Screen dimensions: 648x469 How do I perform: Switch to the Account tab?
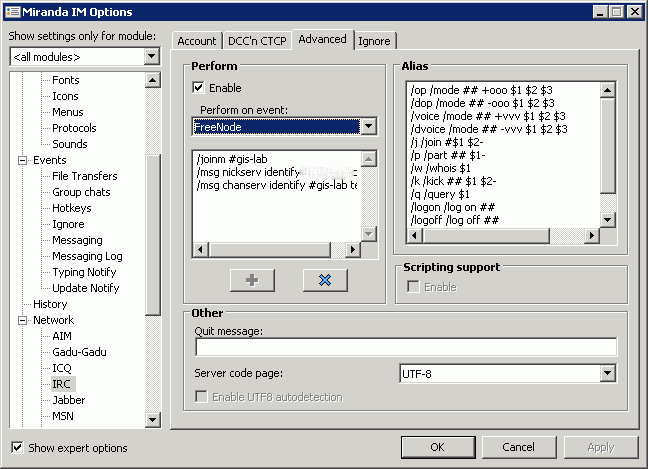[197, 41]
